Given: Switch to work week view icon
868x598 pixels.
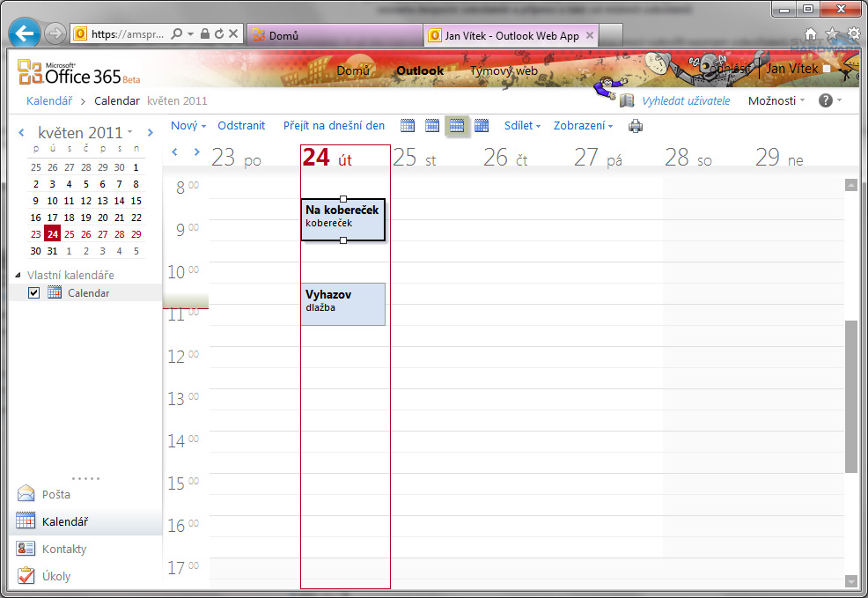Looking at the screenshot, I should pyautogui.click(x=432, y=126).
